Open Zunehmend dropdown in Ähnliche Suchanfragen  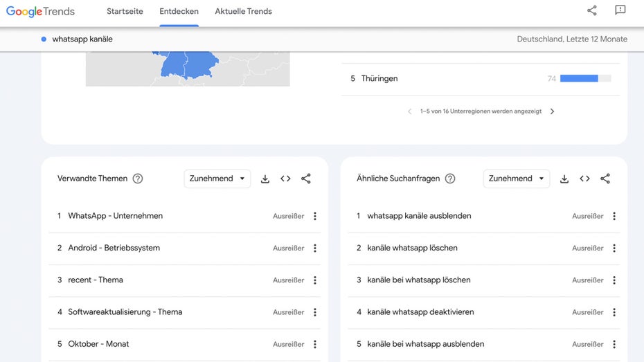pyautogui.click(x=517, y=179)
